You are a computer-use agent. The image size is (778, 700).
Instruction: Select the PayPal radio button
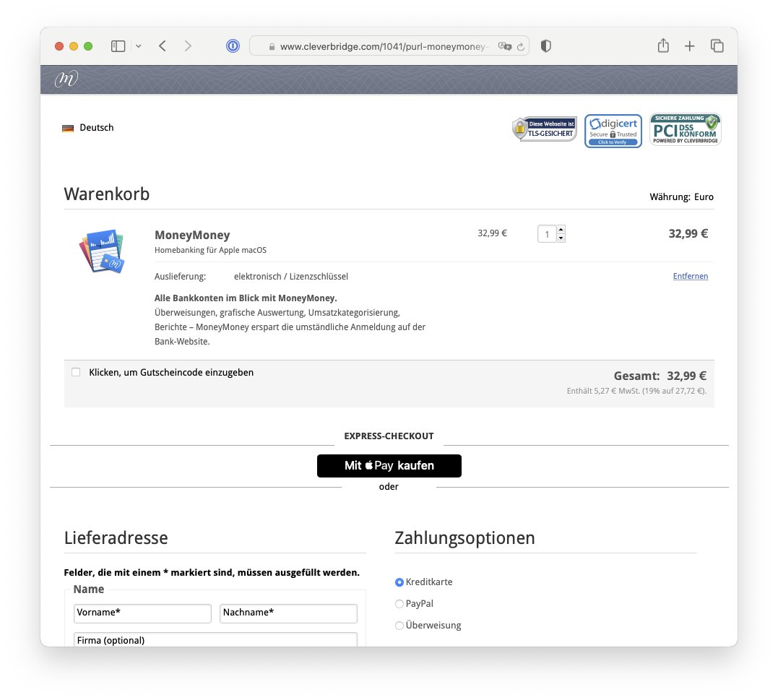click(x=399, y=604)
